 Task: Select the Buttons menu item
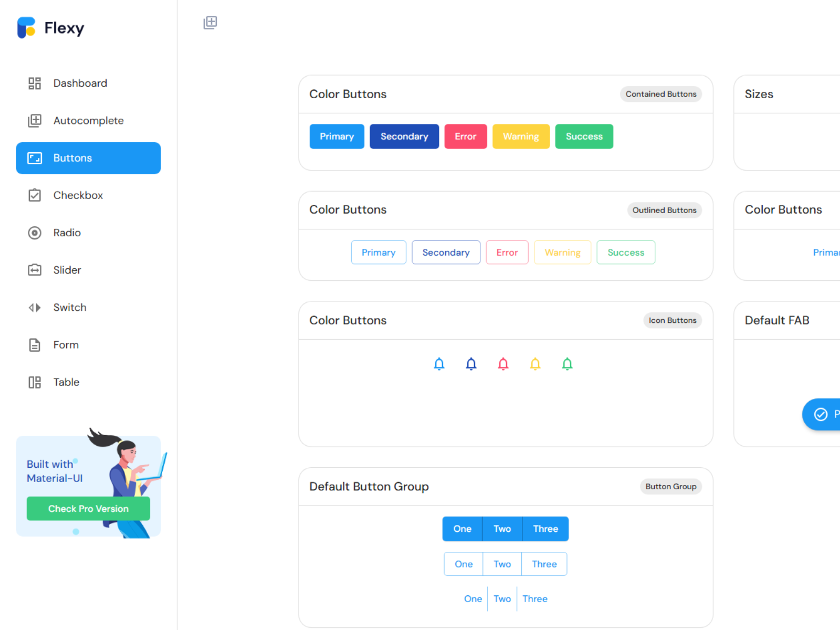[x=88, y=158]
